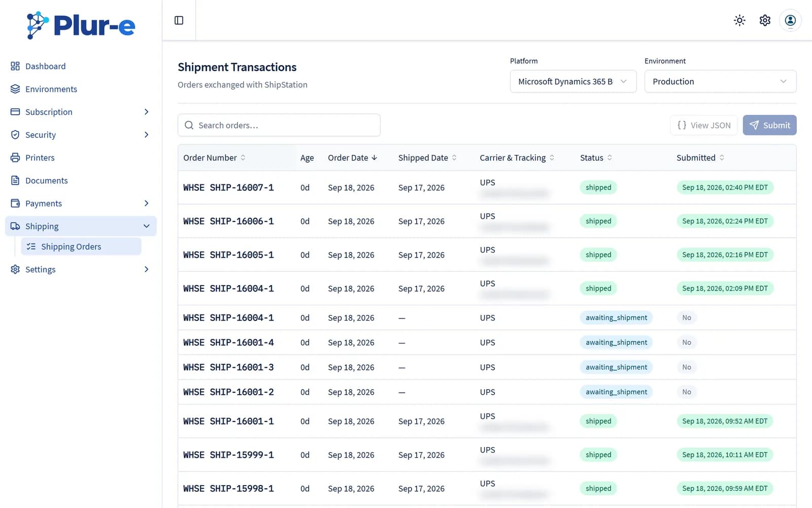Select order WHSE SHIP-16001-4
The image size is (812, 508).
(x=228, y=342)
